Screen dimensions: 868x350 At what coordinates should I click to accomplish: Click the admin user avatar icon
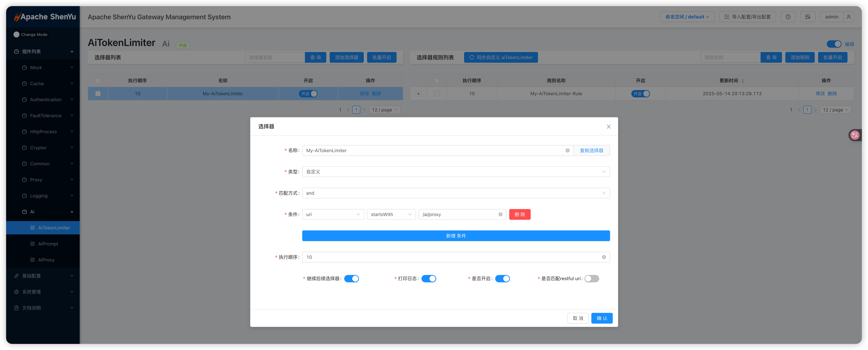coord(849,17)
